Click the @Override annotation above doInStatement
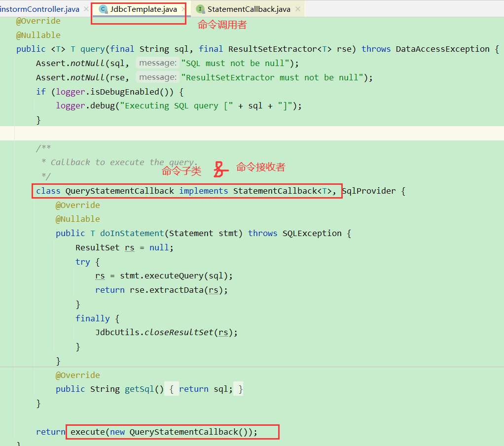 pyautogui.click(x=77, y=205)
